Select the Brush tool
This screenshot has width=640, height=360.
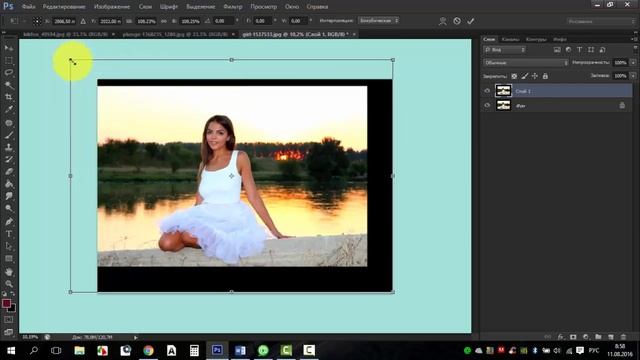point(9,135)
